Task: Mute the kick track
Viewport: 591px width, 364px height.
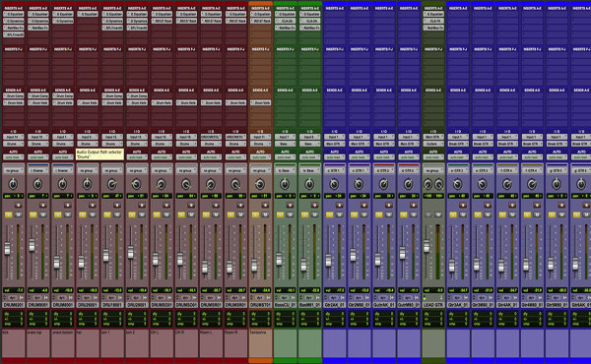Action: tap(19, 214)
